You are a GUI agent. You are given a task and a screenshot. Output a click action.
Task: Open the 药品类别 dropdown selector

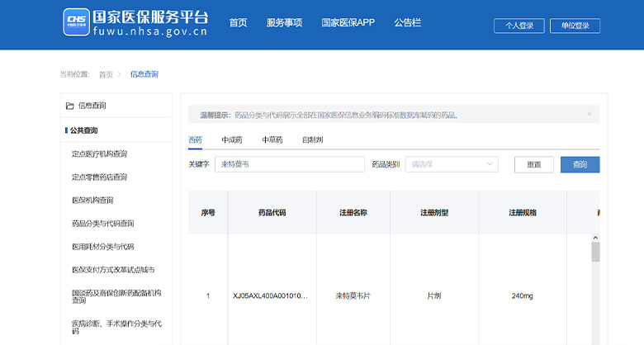(x=453, y=164)
